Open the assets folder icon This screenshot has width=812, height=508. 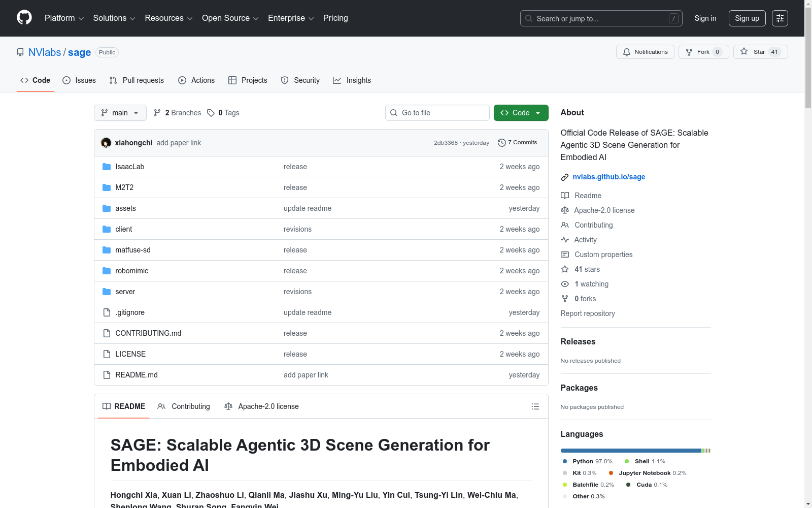[x=107, y=208]
